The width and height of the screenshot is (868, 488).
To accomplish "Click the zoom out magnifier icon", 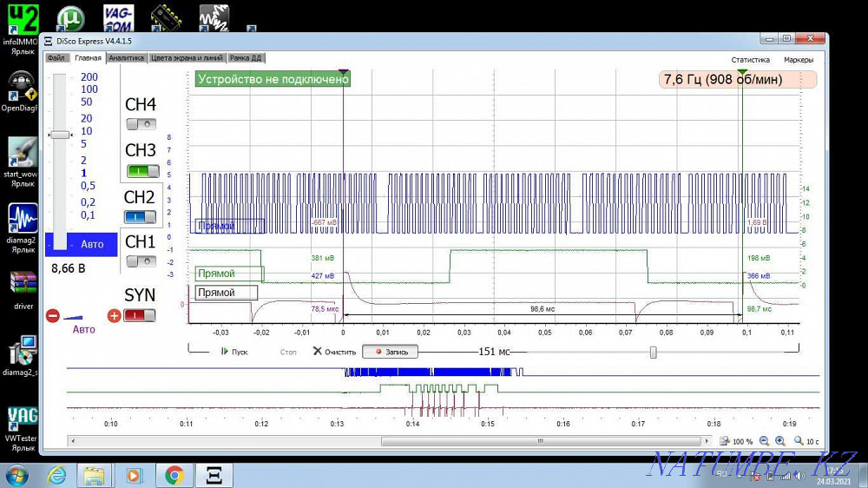I will tap(765, 441).
